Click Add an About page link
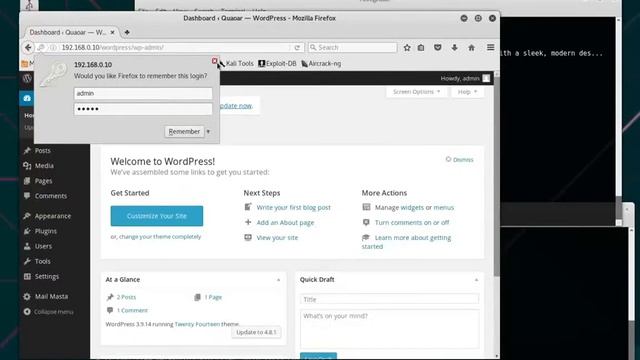Screen dimensions: 640x360 [285, 222]
